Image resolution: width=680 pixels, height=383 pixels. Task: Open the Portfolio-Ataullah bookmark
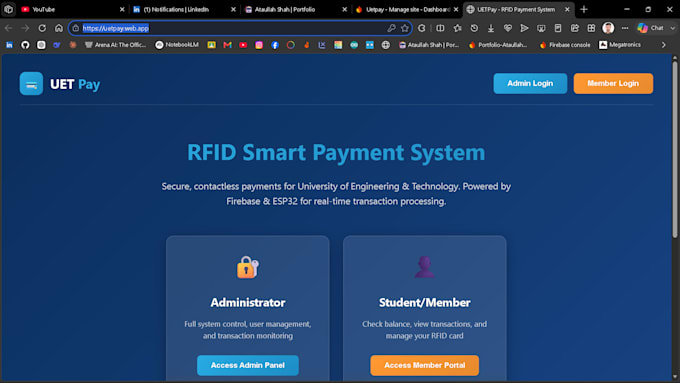pyautogui.click(x=498, y=45)
